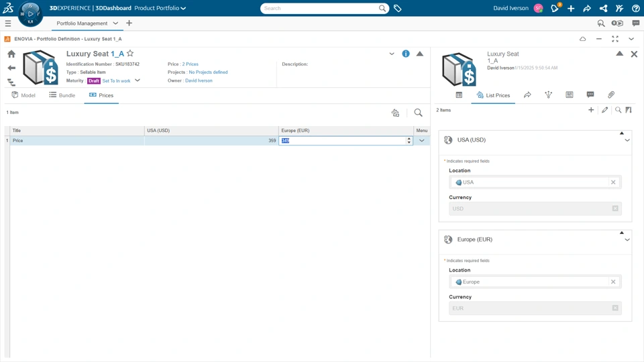This screenshot has height=362, width=644.
Task: Open the properties tab icon in side panel
Action: 459,95
